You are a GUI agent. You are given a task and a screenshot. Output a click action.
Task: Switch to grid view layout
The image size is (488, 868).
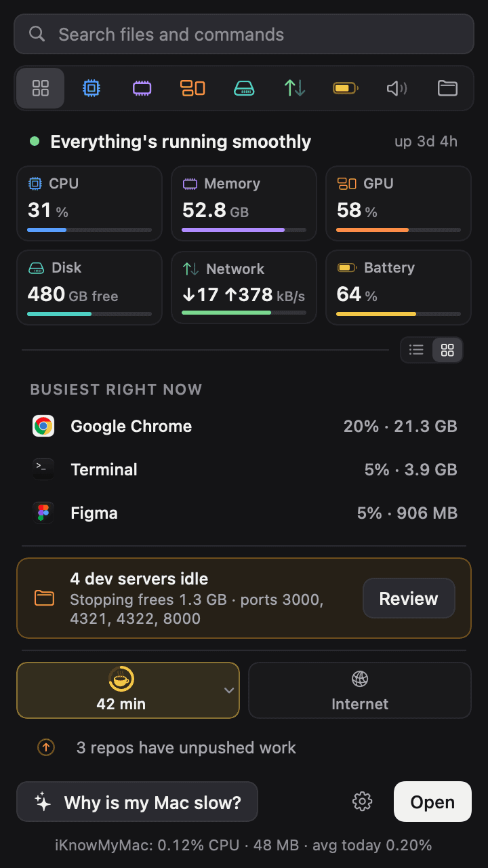pyautogui.click(x=447, y=350)
